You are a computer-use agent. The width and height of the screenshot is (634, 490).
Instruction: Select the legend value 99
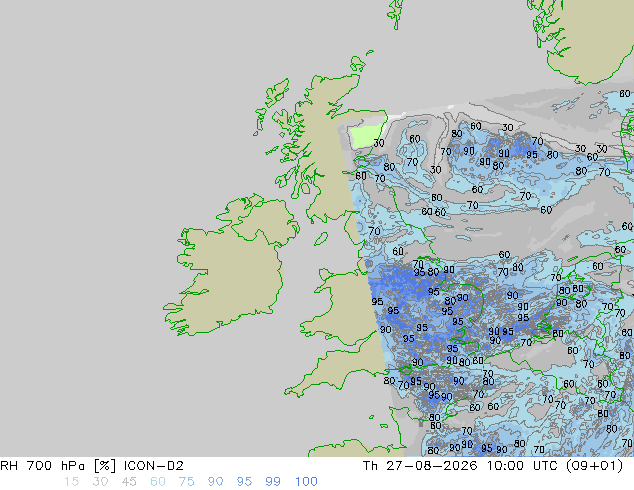click(x=273, y=482)
